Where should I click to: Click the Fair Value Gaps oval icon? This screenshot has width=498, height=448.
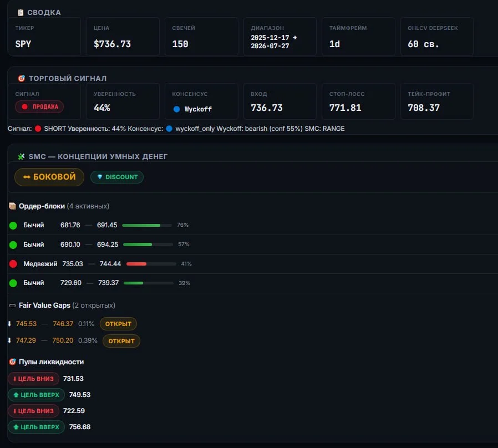pyautogui.click(x=12, y=306)
